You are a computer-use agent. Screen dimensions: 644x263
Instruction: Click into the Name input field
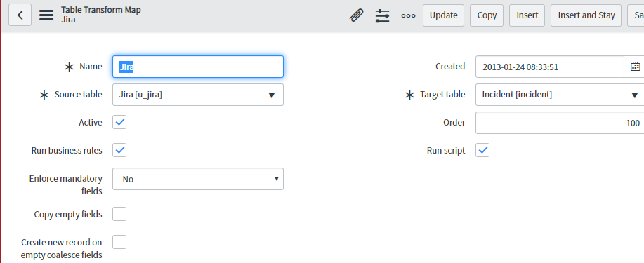(198, 67)
